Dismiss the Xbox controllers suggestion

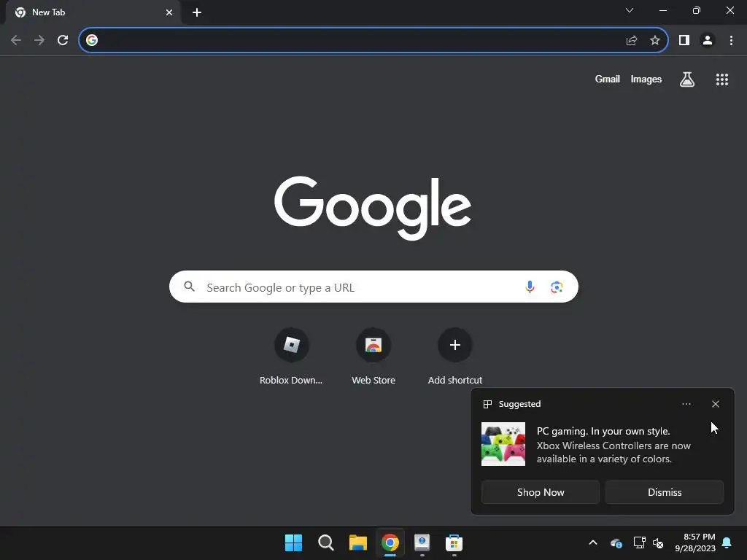(x=665, y=492)
